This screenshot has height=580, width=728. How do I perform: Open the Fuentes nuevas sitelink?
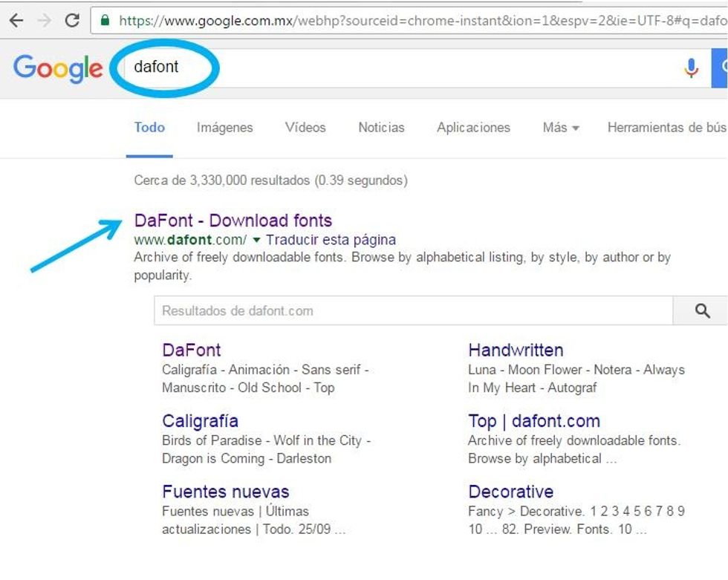225,492
